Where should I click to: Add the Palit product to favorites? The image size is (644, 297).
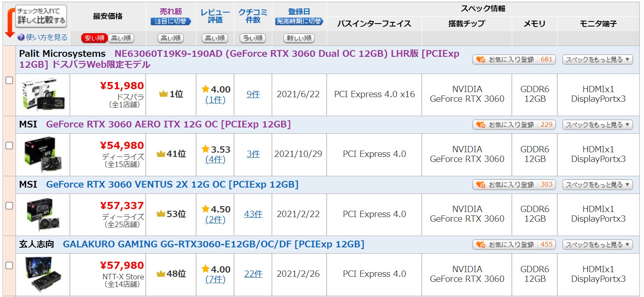[514, 60]
